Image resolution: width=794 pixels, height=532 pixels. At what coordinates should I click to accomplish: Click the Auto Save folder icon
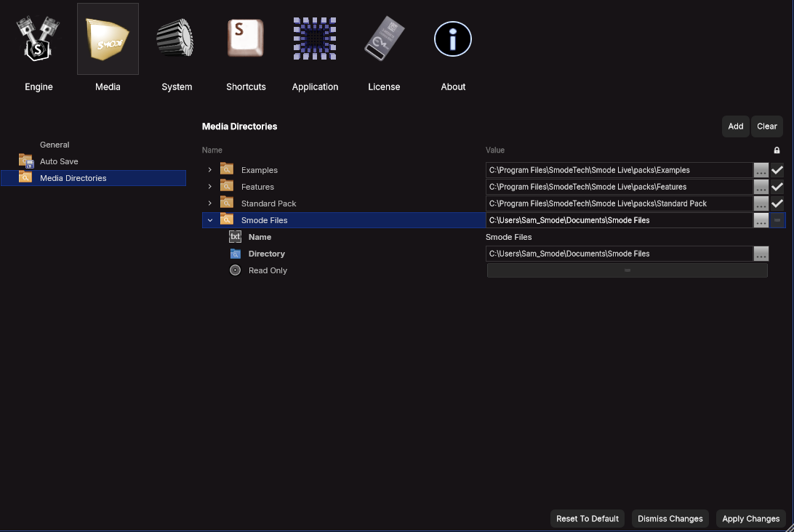(x=26, y=161)
